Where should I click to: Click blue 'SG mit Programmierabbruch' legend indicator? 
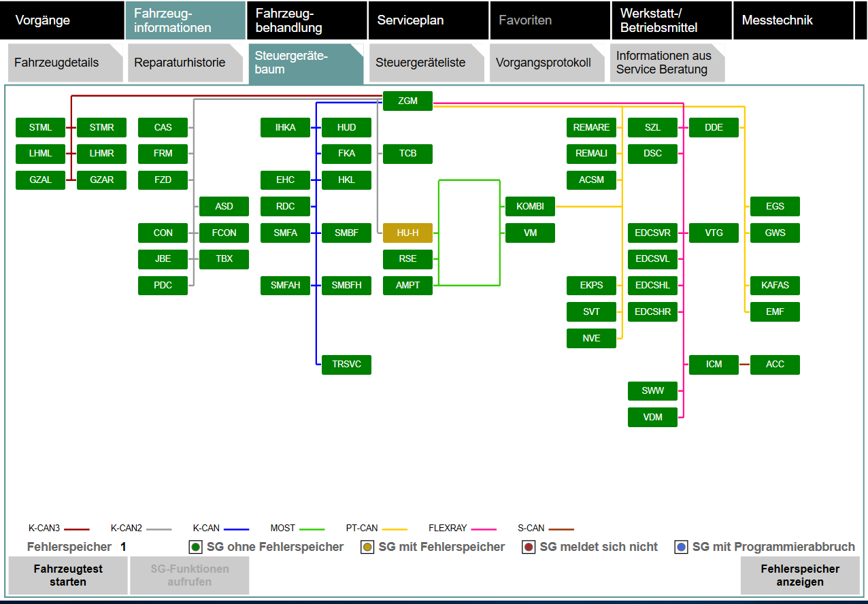tap(681, 547)
